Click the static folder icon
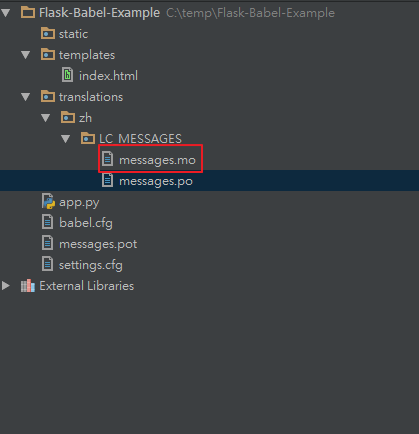419x434 pixels. pos(48,34)
